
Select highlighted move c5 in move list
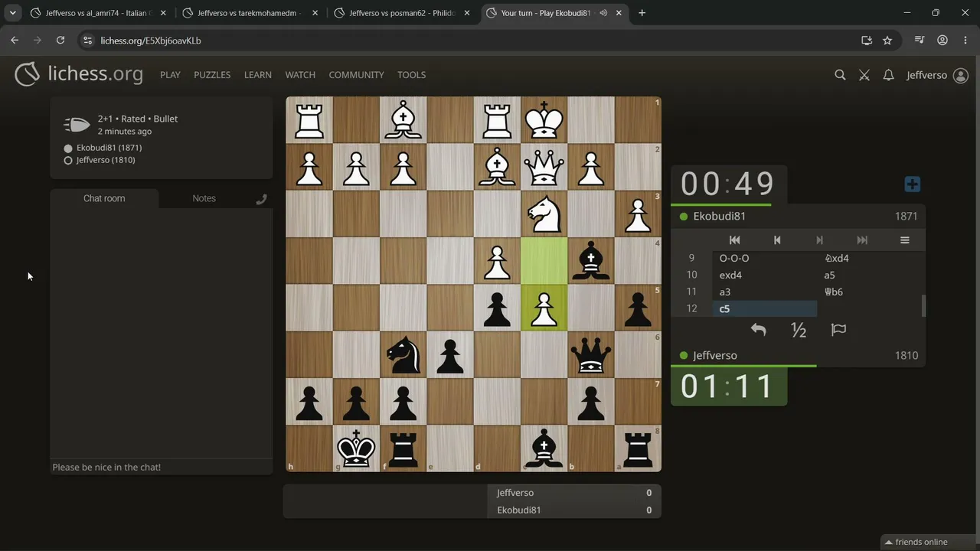(x=765, y=308)
